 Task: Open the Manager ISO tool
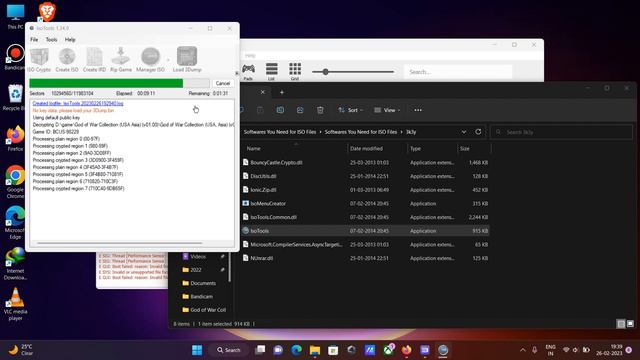pos(150,60)
